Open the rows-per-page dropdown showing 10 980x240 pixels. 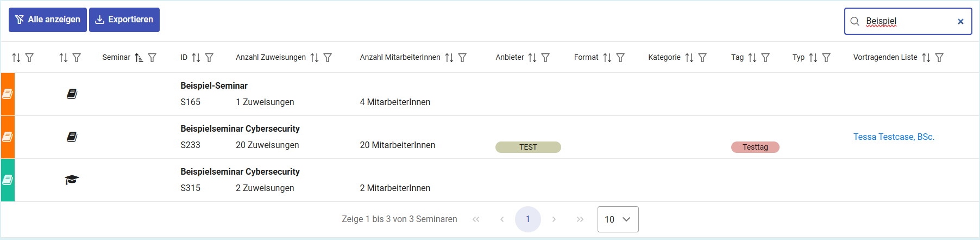click(618, 219)
